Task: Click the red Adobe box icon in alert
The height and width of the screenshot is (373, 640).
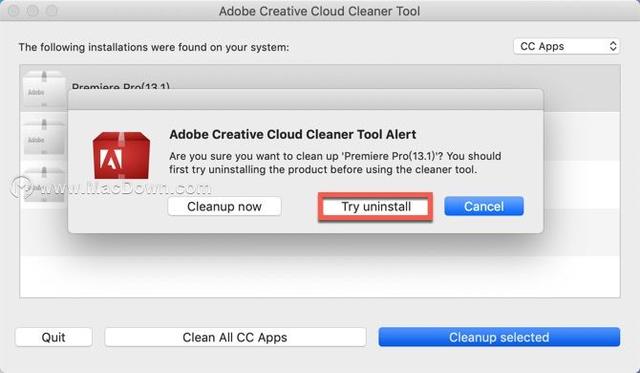Action: pos(121,155)
